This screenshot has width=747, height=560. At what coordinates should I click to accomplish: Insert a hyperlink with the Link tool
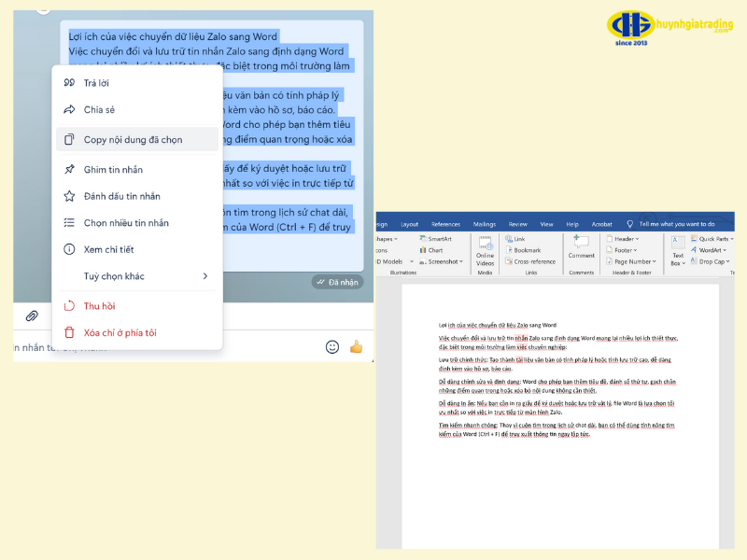point(515,239)
